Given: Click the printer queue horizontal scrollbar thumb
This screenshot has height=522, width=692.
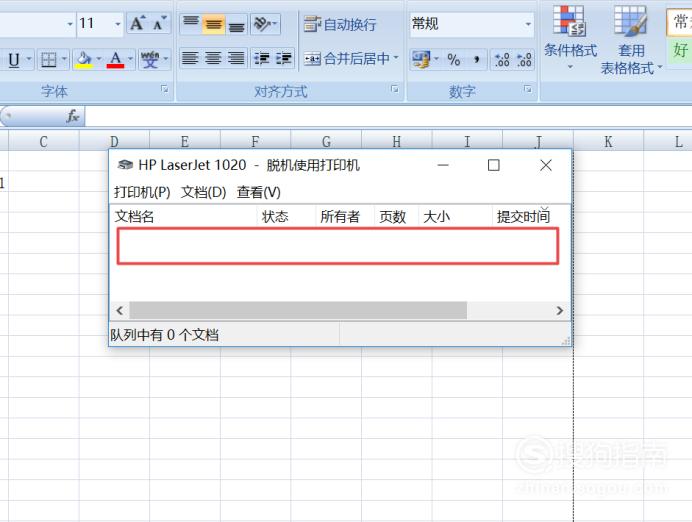Looking at the screenshot, I should click(x=298, y=310).
